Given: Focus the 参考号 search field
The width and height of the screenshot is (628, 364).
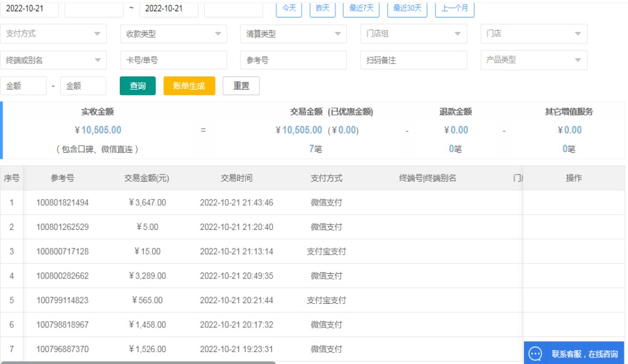Looking at the screenshot, I should (x=293, y=60).
